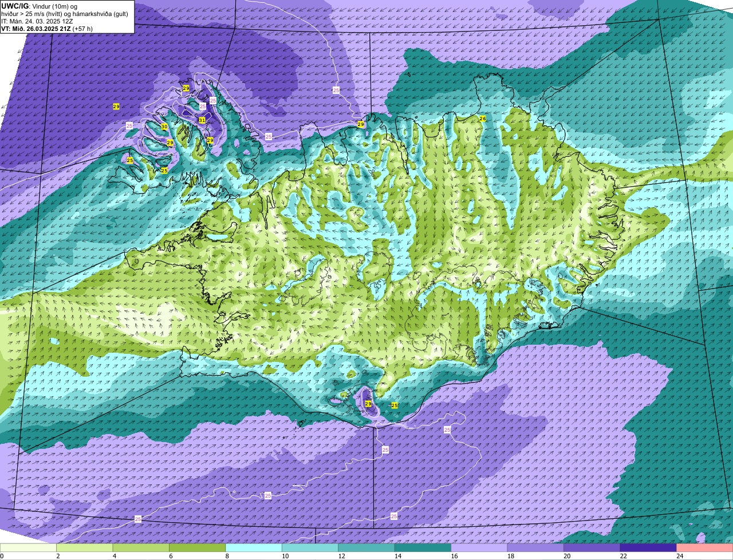The width and height of the screenshot is (733, 560).
Task: Click the legend tick label "22"
Action: (623, 556)
